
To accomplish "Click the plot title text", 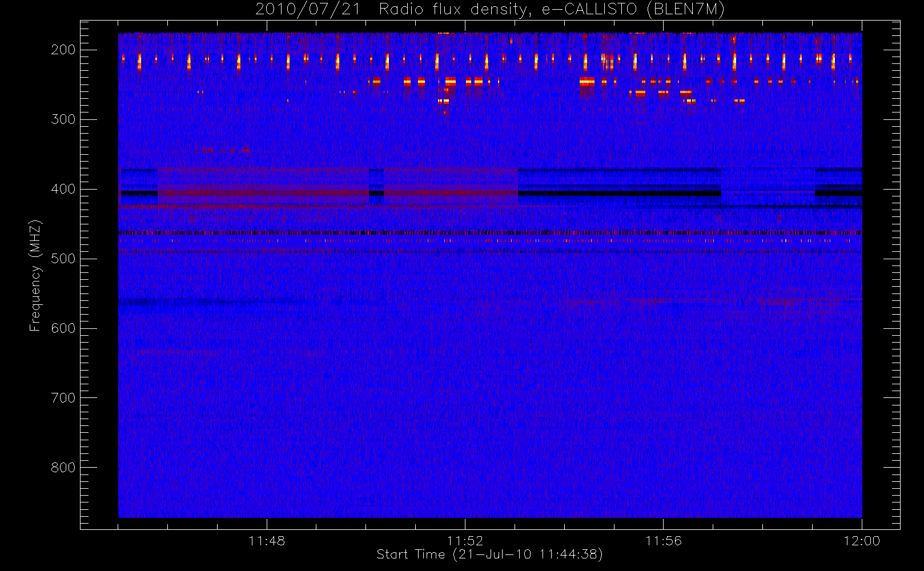I will coord(490,10).
